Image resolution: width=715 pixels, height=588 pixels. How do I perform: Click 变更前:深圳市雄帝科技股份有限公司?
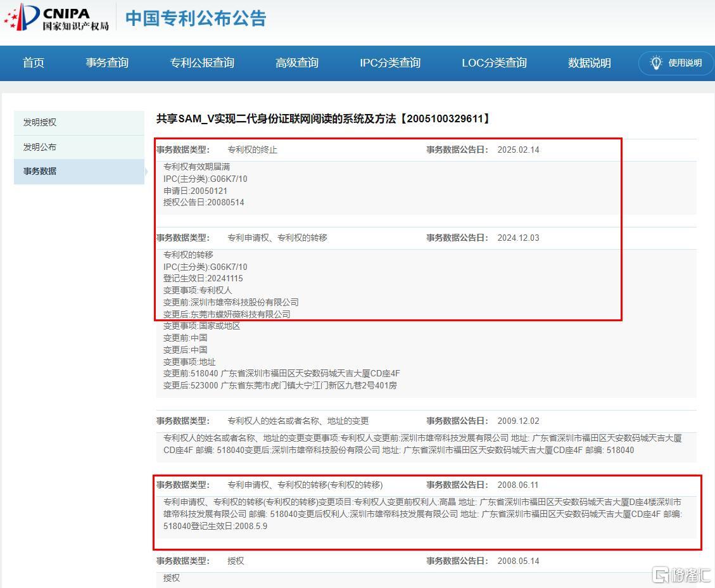tap(231, 302)
